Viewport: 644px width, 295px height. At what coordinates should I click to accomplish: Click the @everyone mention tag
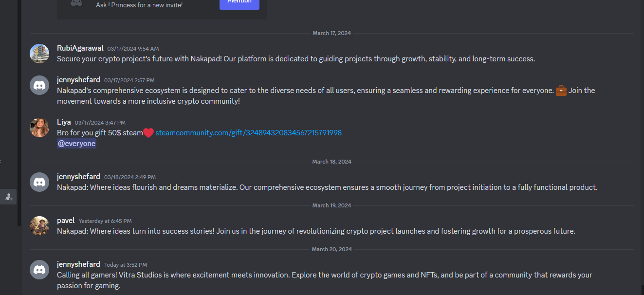tap(76, 144)
